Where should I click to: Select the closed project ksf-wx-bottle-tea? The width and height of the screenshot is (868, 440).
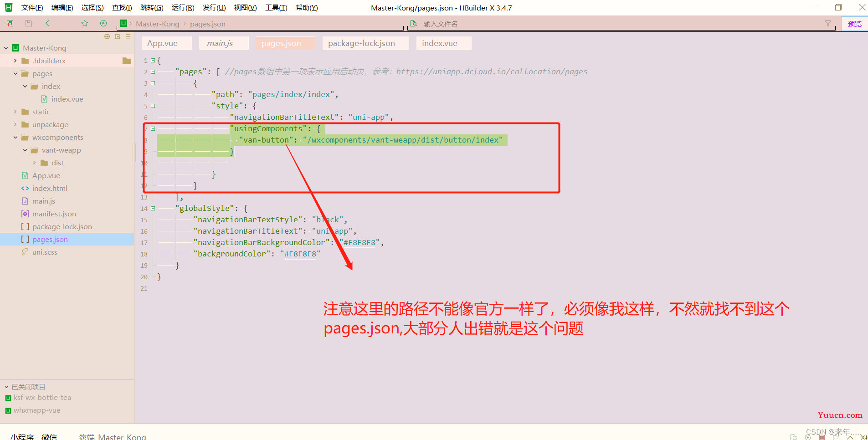(x=42, y=398)
